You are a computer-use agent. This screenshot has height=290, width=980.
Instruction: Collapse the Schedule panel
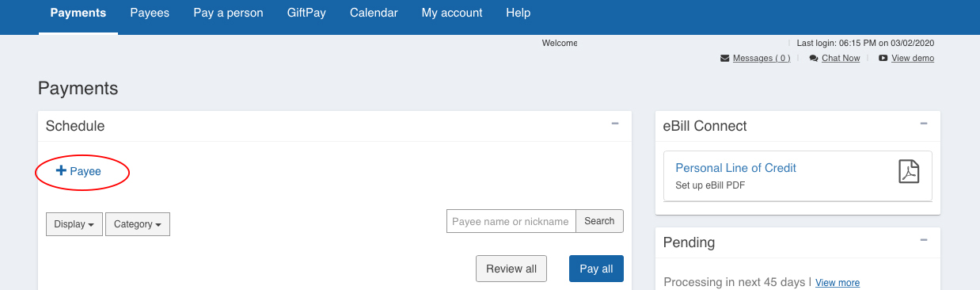click(x=615, y=124)
